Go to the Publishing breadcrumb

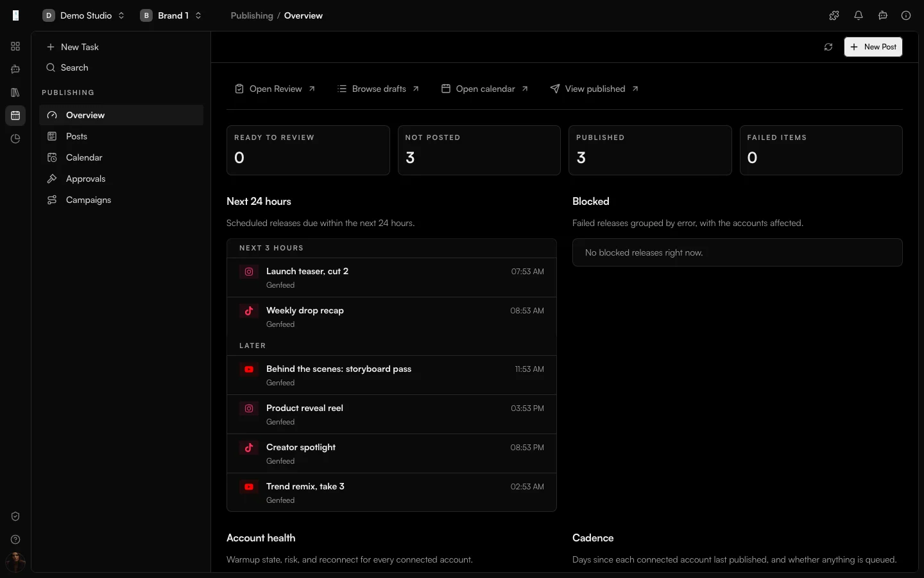[252, 15]
